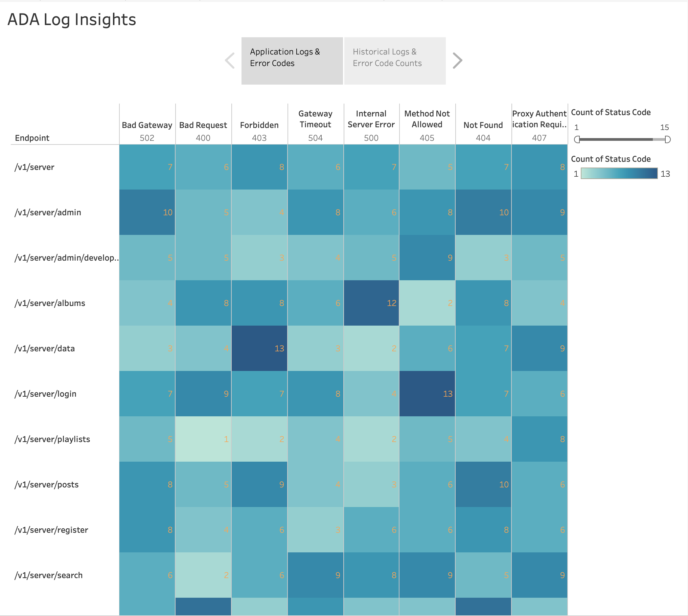Click the previous story point arrow

click(x=230, y=61)
